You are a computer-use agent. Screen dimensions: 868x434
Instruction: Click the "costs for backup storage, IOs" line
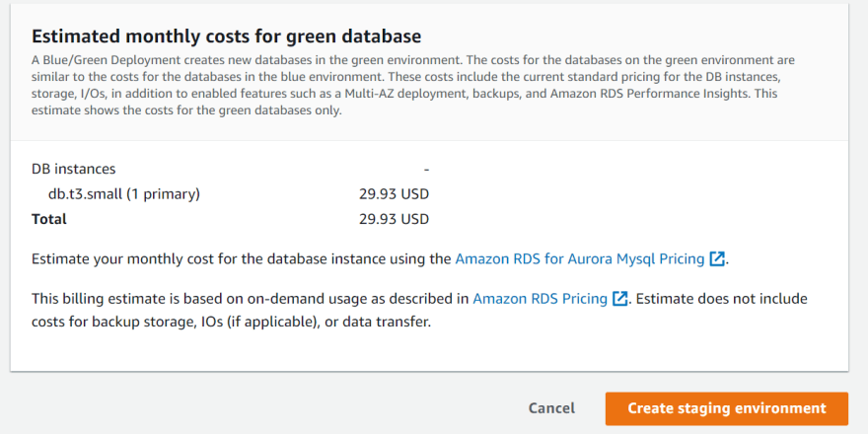point(231,322)
